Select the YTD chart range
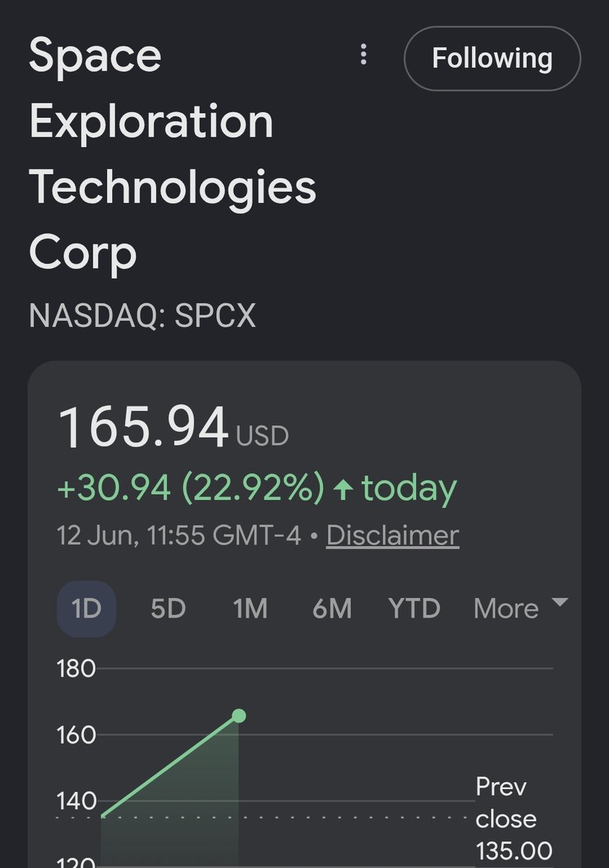609x868 pixels. [414, 608]
